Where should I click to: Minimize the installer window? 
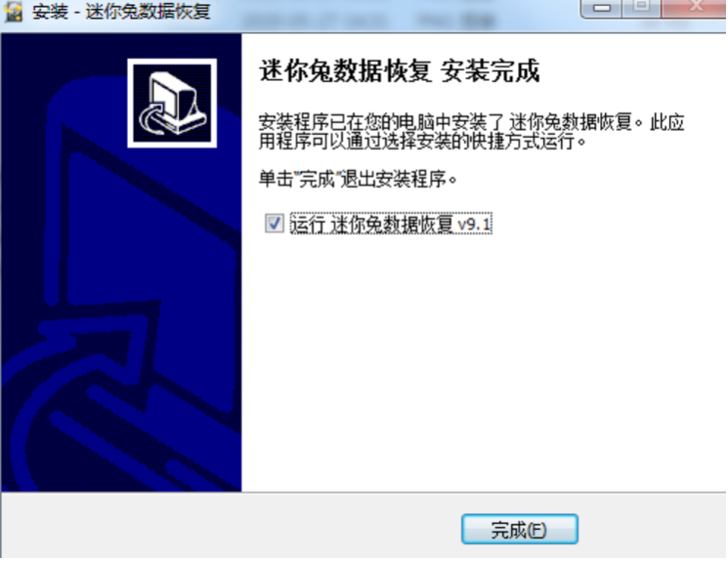(x=601, y=8)
